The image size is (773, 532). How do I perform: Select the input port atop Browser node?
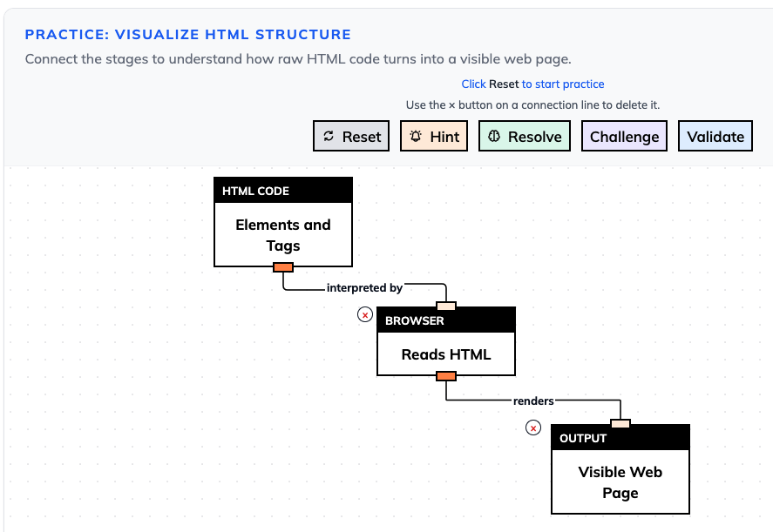coord(446,306)
